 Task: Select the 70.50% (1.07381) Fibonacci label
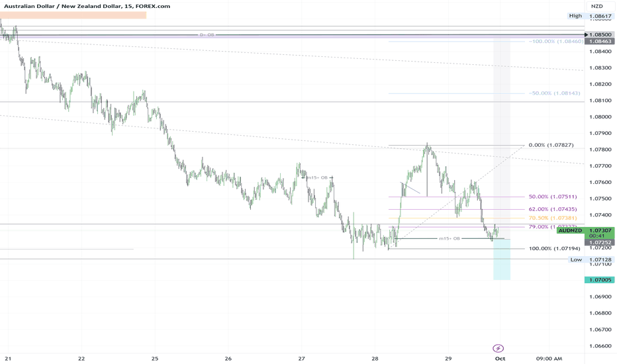click(553, 218)
